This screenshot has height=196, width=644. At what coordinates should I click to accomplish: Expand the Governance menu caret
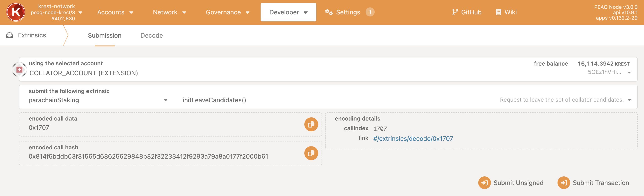pos(247,12)
